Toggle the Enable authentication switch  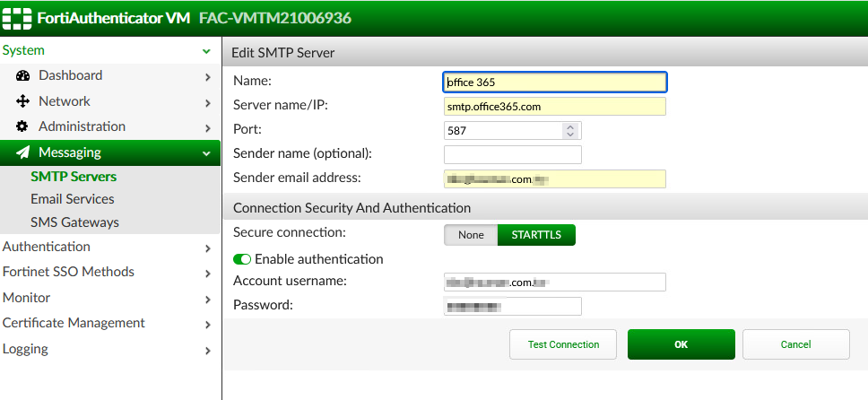pos(242,259)
